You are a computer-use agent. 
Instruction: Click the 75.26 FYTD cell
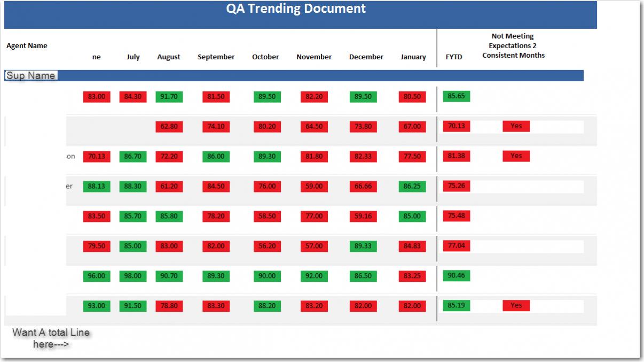click(457, 186)
